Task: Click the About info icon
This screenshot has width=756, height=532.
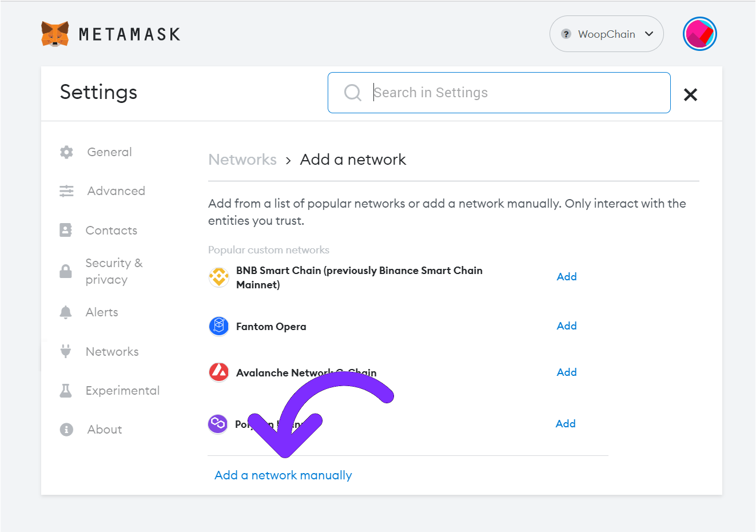Action: (66, 429)
